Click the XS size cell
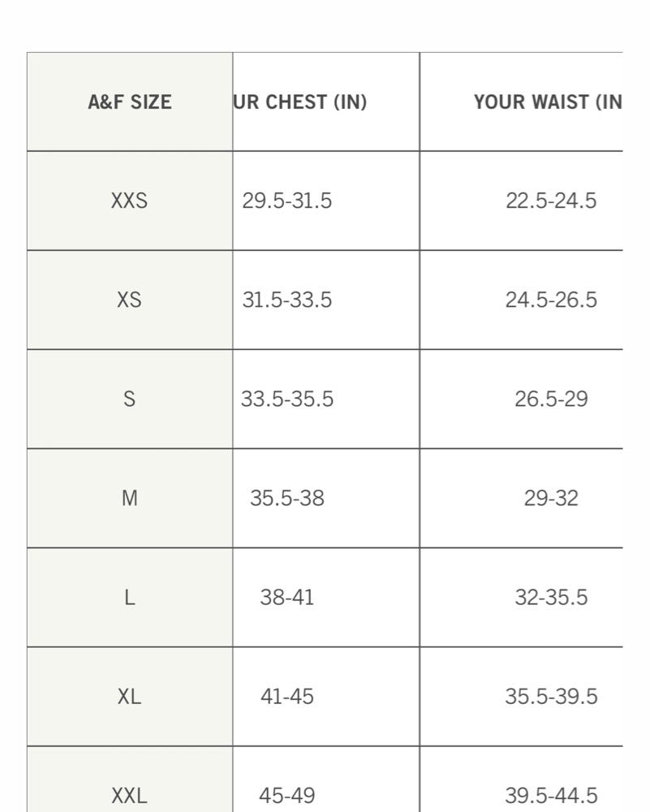This screenshot has width=650, height=812. click(x=130, y=300)
